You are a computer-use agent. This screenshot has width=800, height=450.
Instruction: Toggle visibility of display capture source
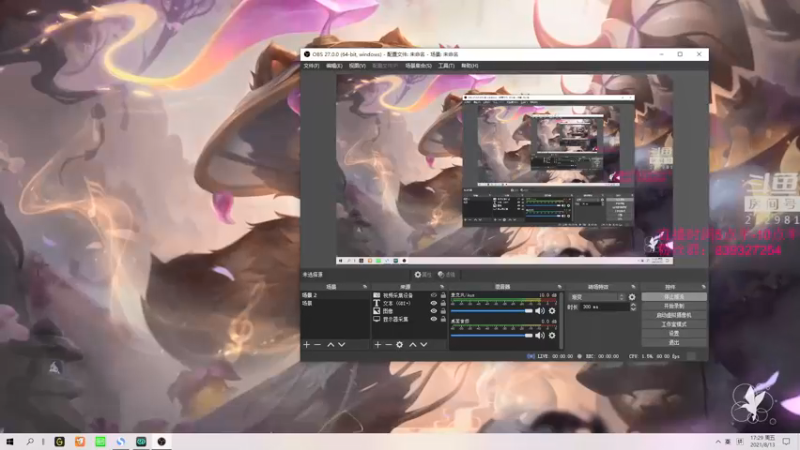coord(434,319)
